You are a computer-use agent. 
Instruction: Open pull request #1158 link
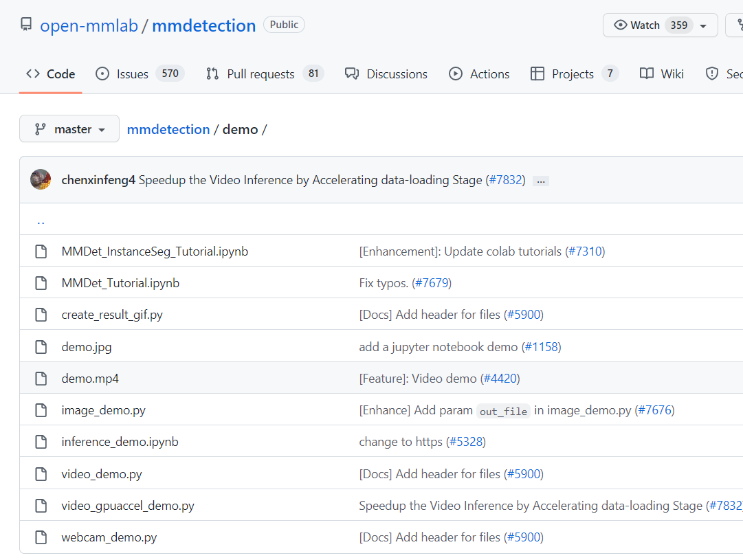(x=541, y=347)
